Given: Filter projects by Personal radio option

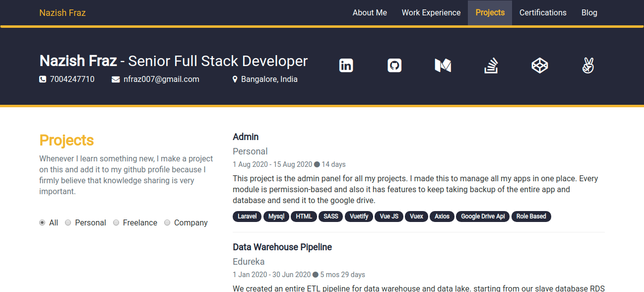Looking at the screenshot, I should point(68,223).
